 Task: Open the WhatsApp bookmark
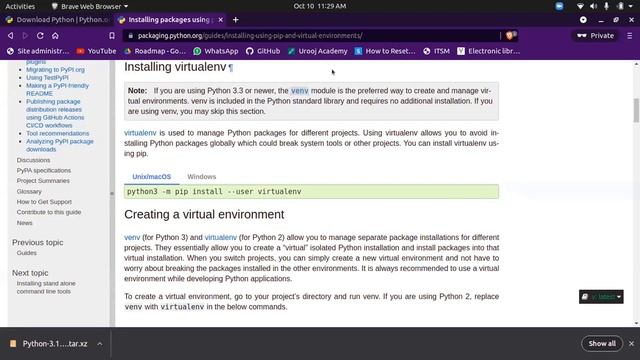tap(216, 51)
